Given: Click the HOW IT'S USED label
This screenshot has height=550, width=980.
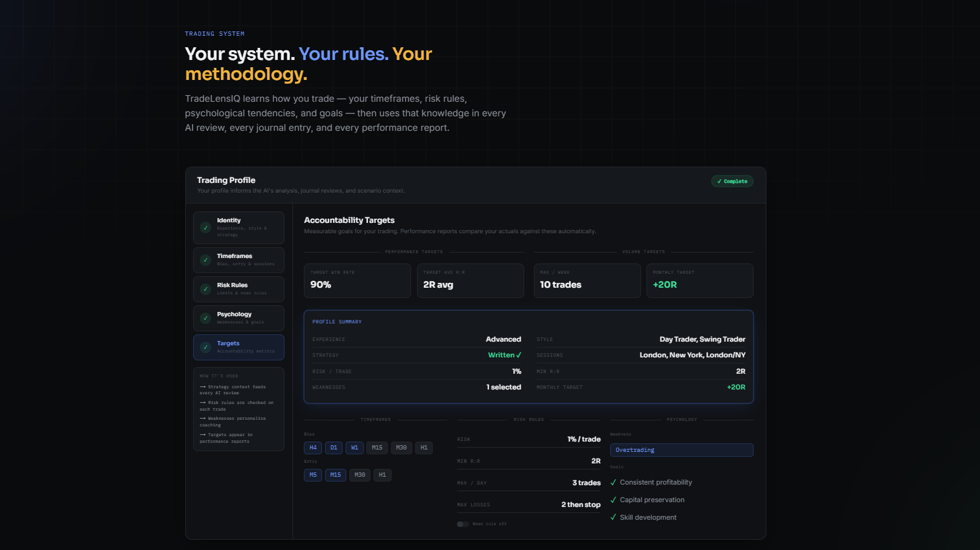Looking at the screenshot, I should click(x=219, y=376).
